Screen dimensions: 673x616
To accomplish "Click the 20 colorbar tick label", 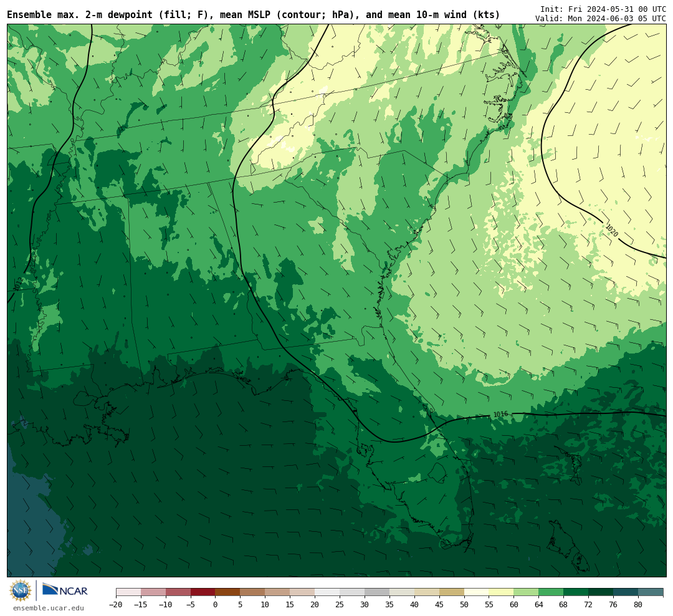I will click(x=315, y=605).
